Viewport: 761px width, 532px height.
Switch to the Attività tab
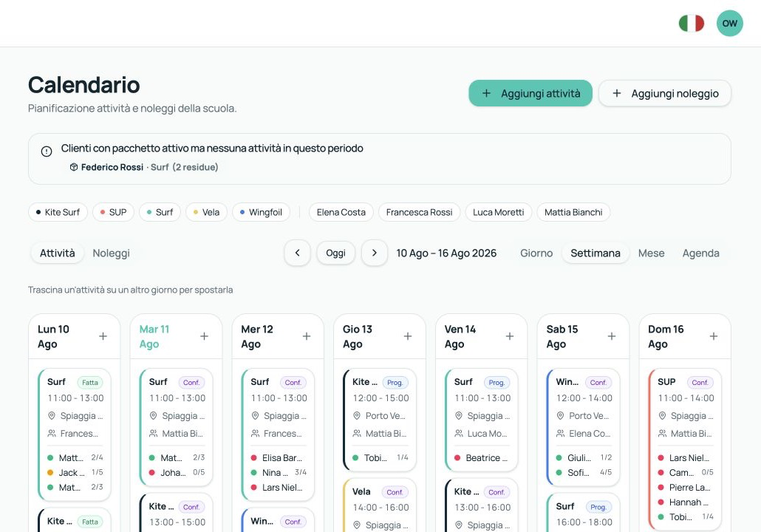(x=58, y=253)
